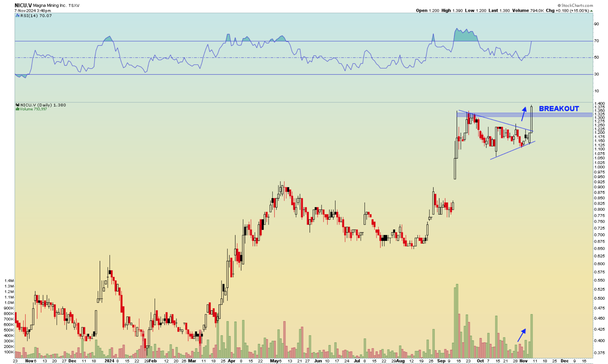Click the Sep month label on the date axis
608x364 pixels.
click(441, 361)
